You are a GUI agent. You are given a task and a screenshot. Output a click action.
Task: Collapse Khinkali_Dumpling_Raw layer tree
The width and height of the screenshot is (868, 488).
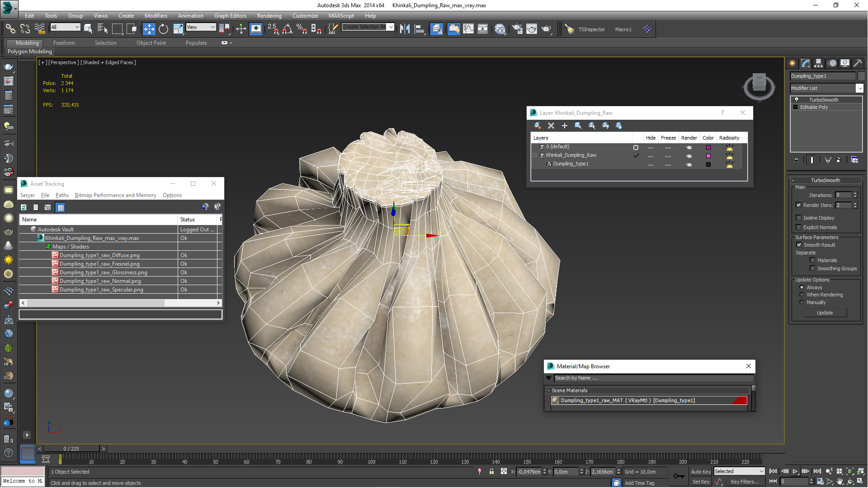535,155
